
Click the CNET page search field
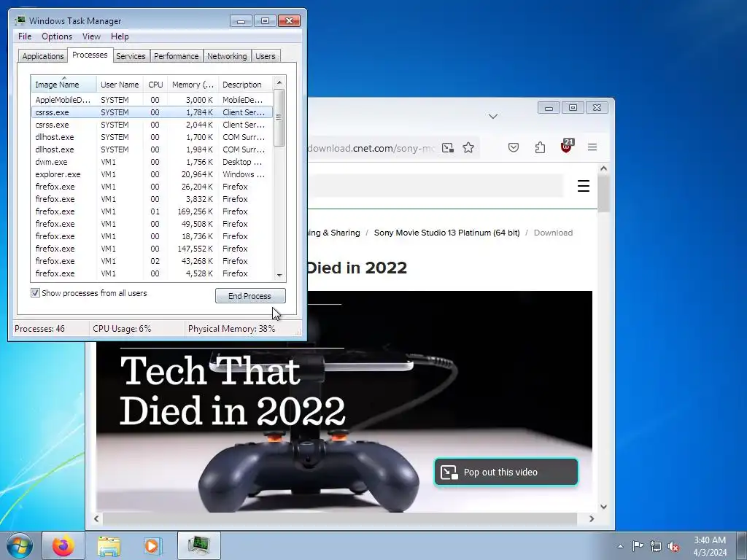(436, 185)
